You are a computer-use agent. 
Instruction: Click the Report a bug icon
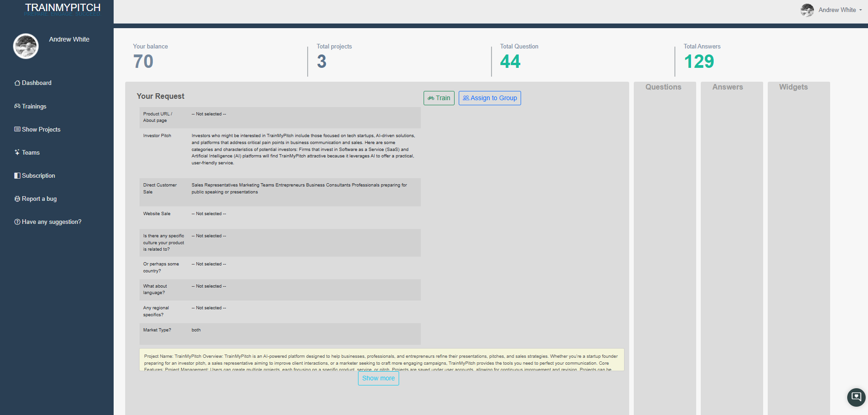[17, 198]
